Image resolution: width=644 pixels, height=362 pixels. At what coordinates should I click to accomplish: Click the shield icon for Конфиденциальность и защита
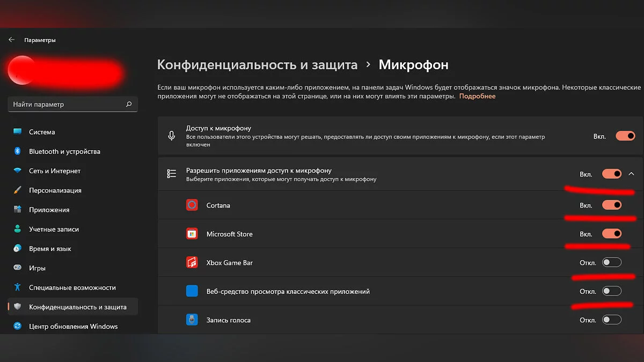click(18, 307)
